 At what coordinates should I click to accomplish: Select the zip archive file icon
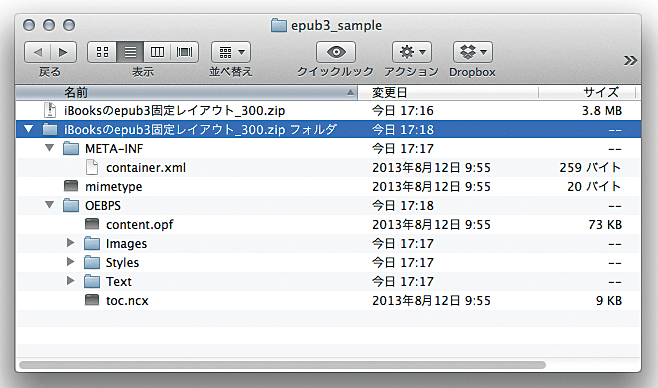point(50,110)
